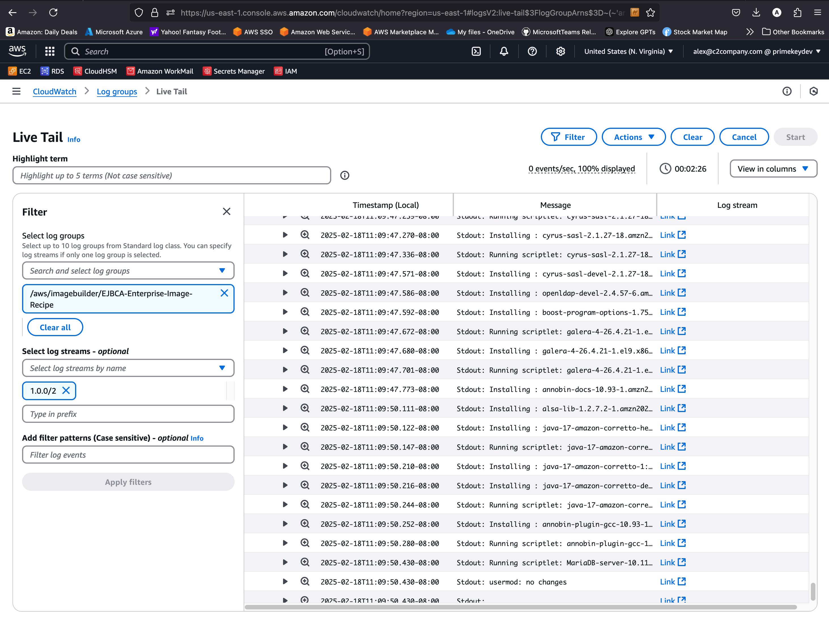Remove the 1.0.0/2 log stream tag

66,391
